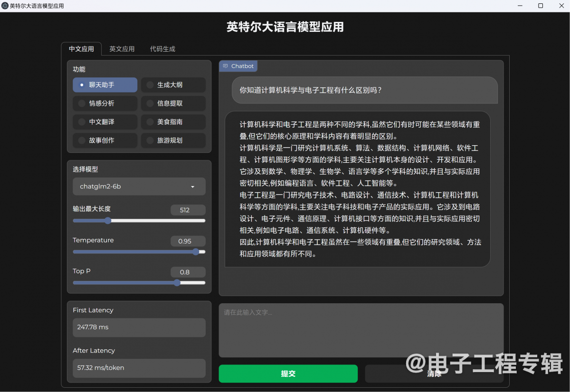Click the Chatbot label tag

[x=238, y=66]
